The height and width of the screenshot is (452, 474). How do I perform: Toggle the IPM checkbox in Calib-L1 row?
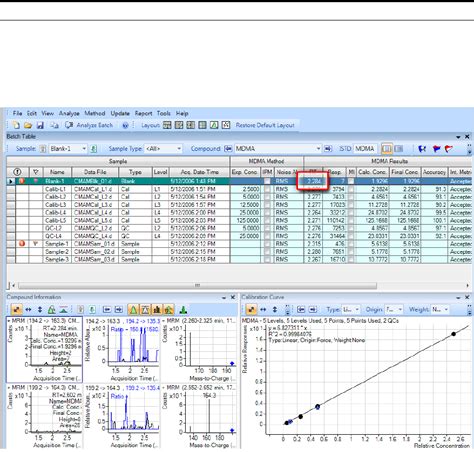(267, 189)
